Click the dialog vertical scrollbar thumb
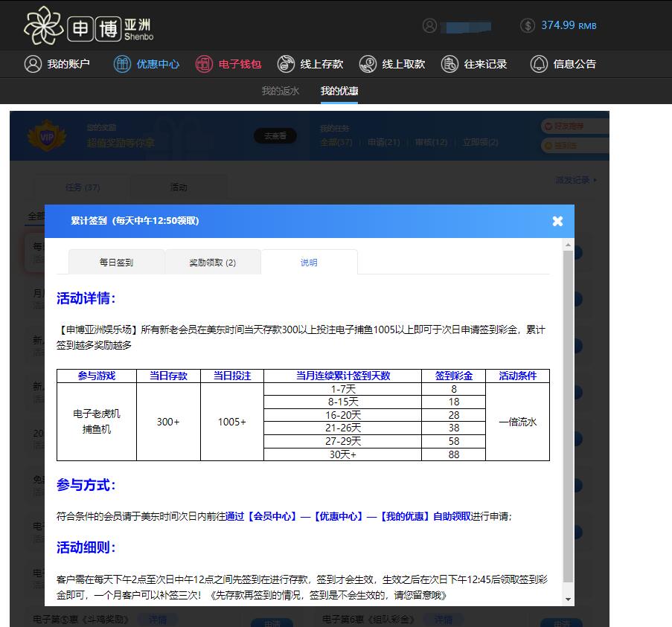Viewport: 672px width, 627px height. [568, 417]
